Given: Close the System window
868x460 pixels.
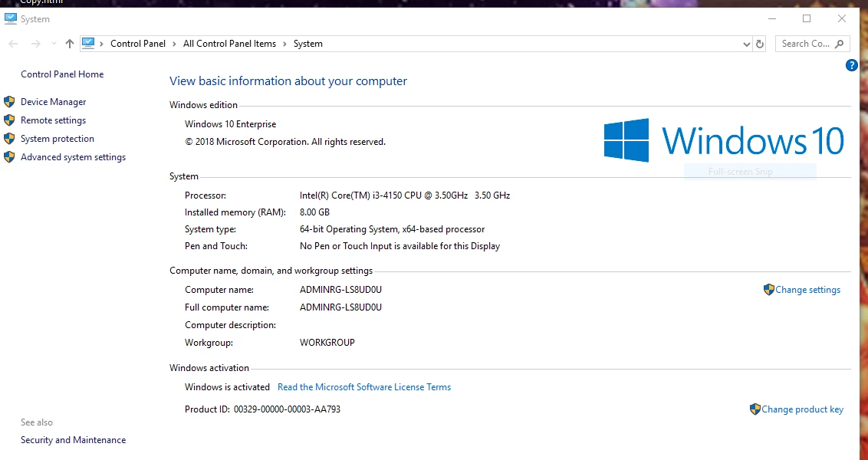Looking at the screenshot, I should pyautogui.click(x=841, y=19).
